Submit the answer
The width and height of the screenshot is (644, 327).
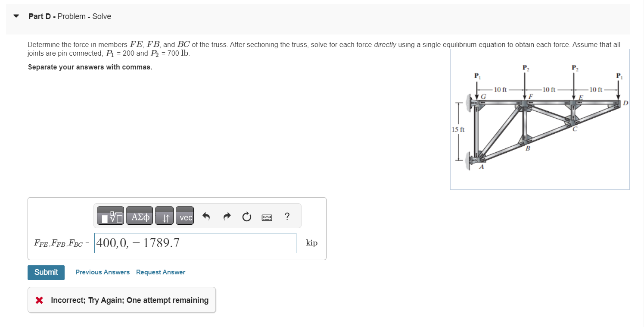click(x=46, y=272)
